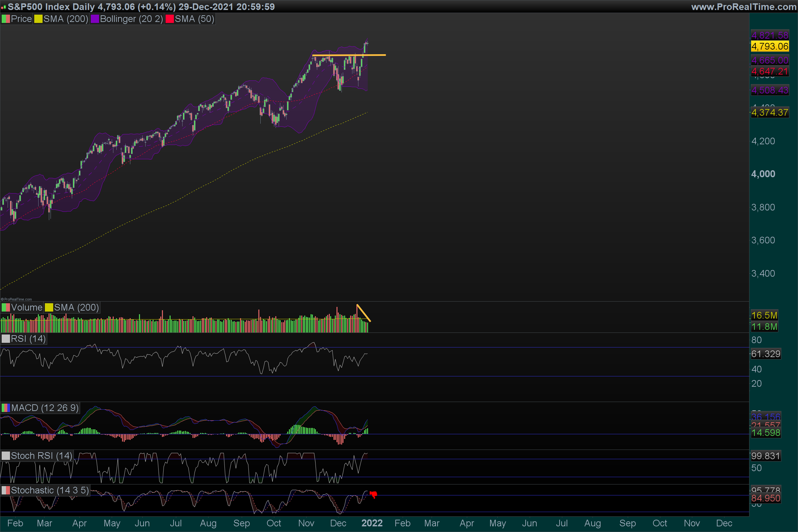Screen dimensions: 798x532
Task: Click the red SMA (50) swatch
Action: [x=170, y=19]
